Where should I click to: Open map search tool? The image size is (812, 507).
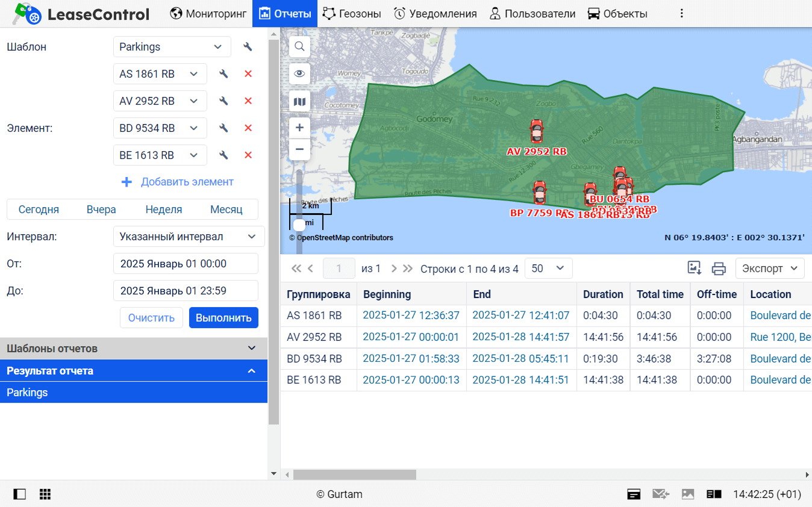[299, 46]
